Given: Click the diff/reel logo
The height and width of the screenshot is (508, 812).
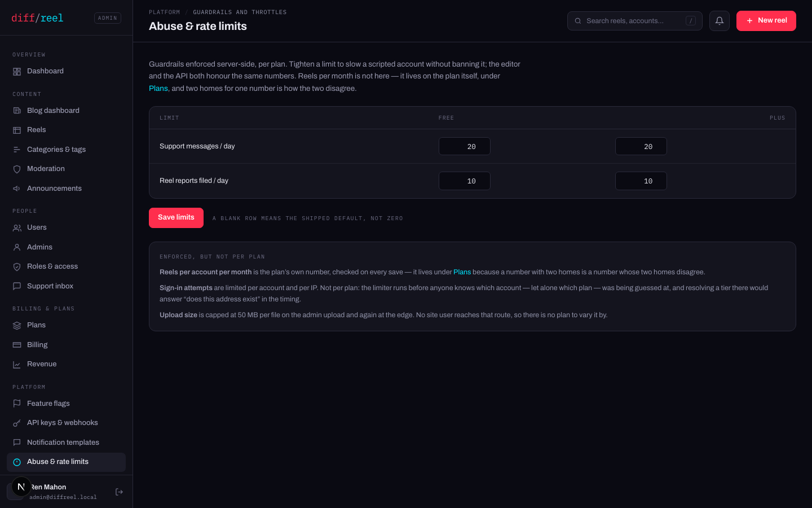Looking at the screenshot, I should tap(37, 18).
